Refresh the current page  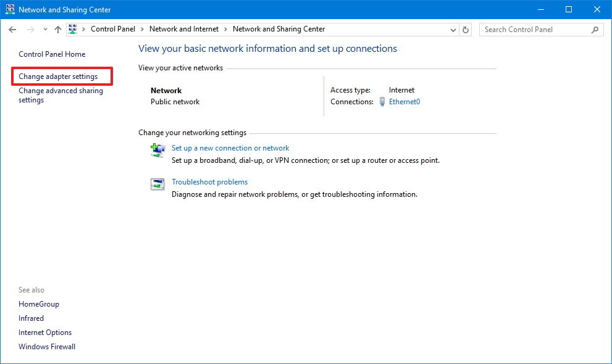pyautogui.click(x=466, y=29)
